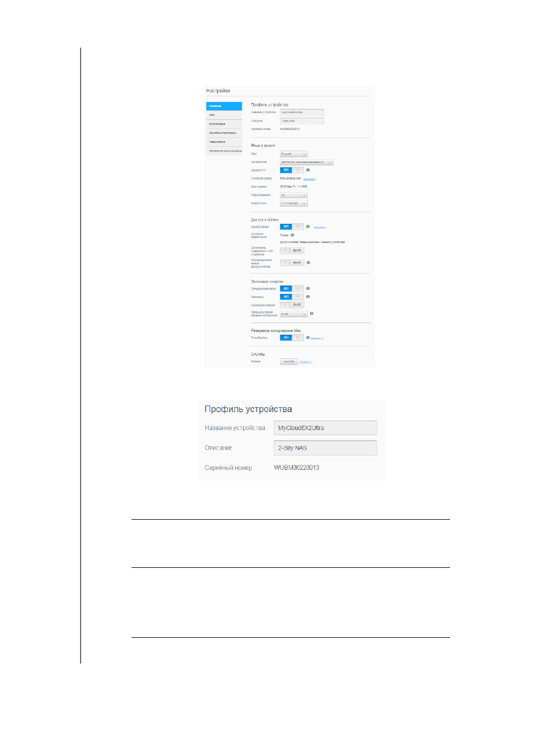The width and height of the screenshot is (534, 756).
Task: Select the 'Основные' settings tab
Action: click(224, 106)
